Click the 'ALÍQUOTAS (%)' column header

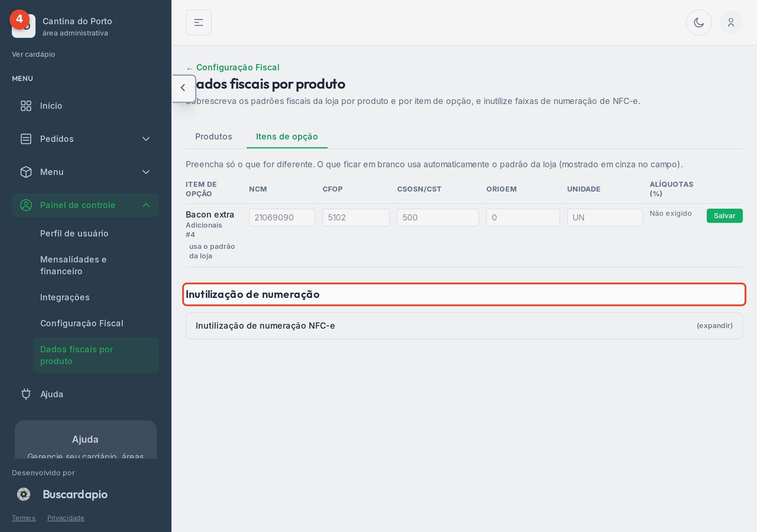[x=671, y=189]
